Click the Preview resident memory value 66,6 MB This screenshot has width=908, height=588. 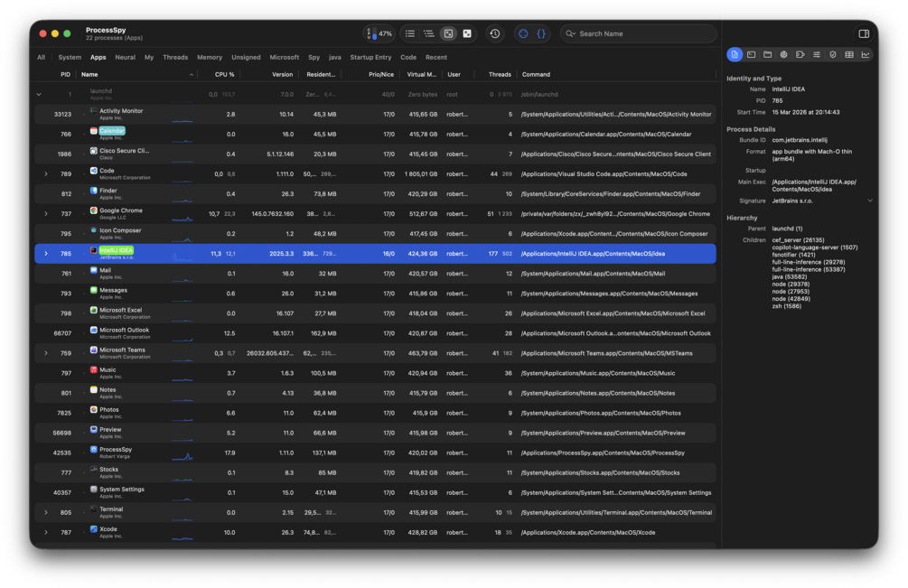coord(325,433)
